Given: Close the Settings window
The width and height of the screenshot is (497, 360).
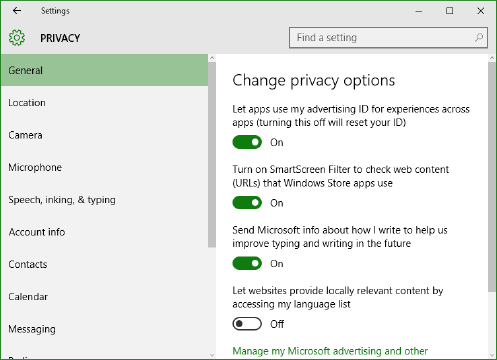Looking at the screenshot, I should (x=480, y=11).
